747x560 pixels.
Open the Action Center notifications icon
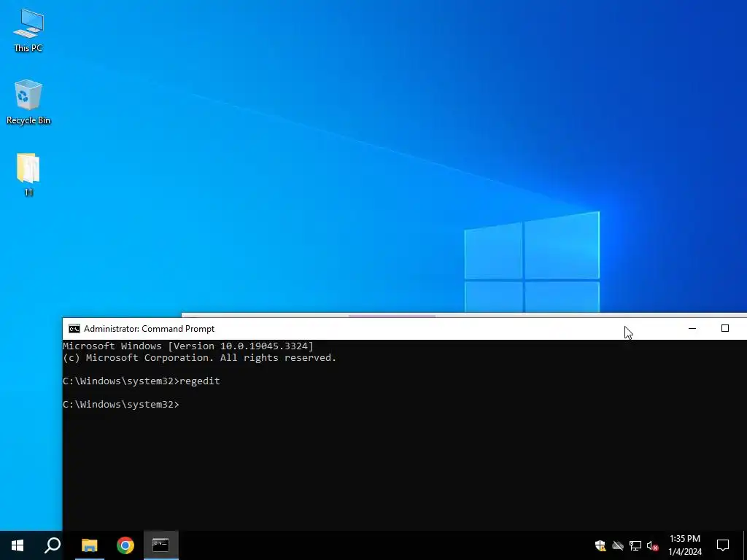click(x=723, y=545)
